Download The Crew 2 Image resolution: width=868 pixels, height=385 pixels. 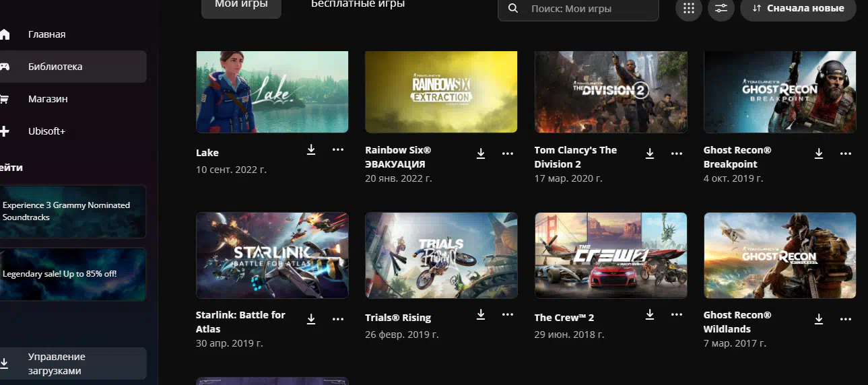(x=650, y=314)
